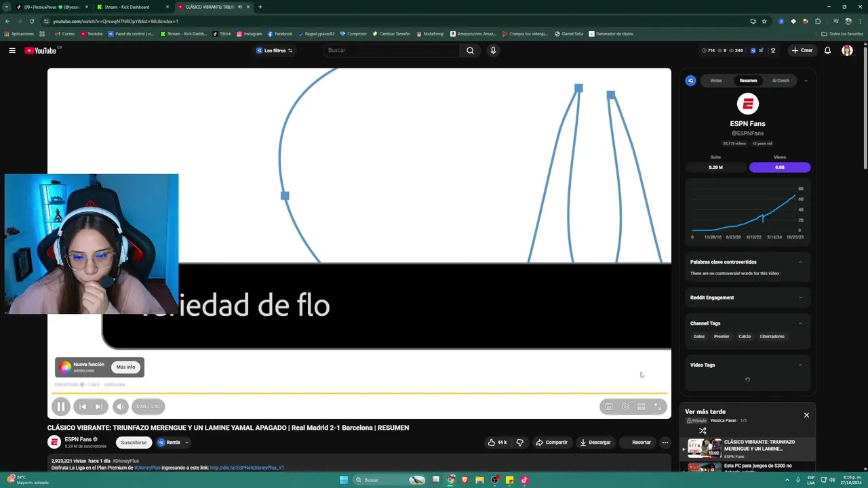Click the Goles channel tag
Viewport: 868px width, 488px height.
click(699, 337)
